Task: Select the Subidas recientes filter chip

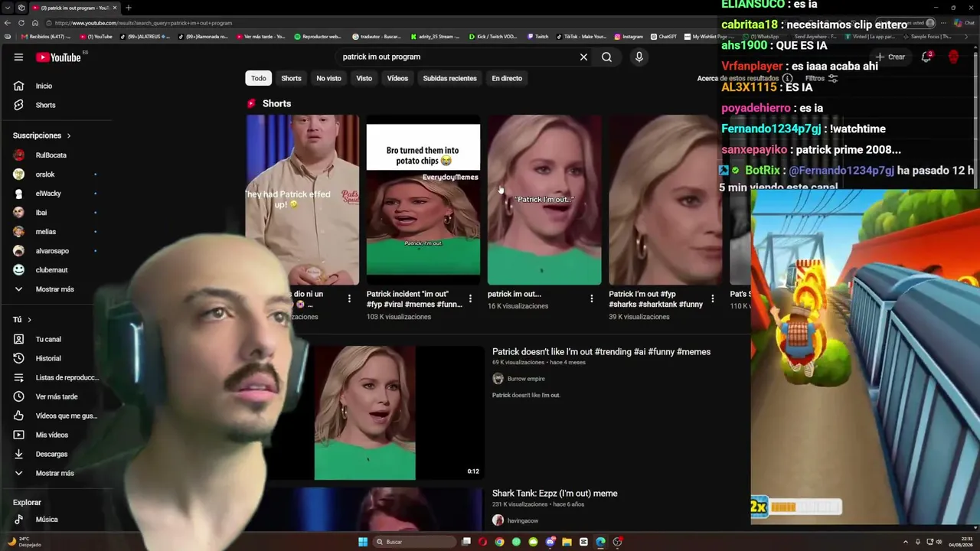Action: pos(449,78)
